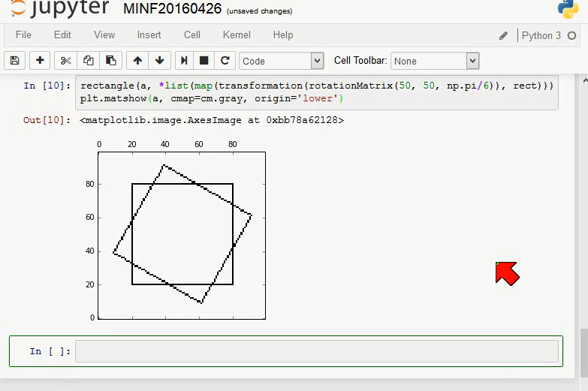Click the save notebook floppy disk icon
This screenshot has height=391, width=588.
click(14, 60)
